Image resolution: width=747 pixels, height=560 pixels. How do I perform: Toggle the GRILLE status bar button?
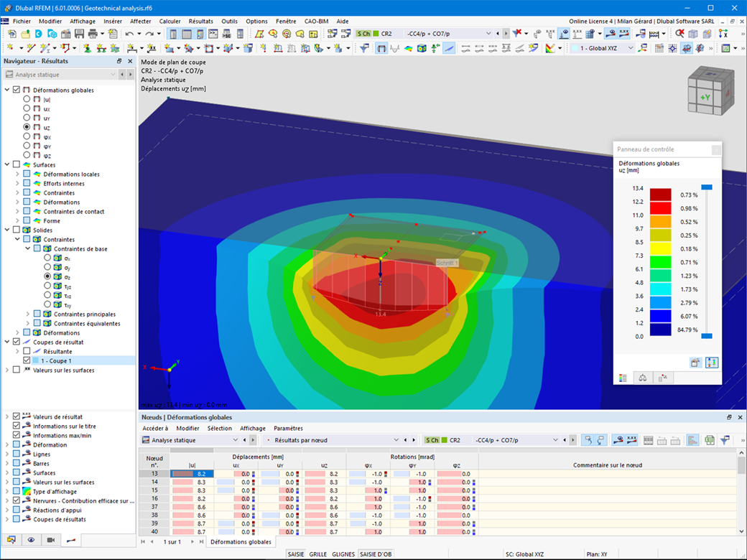[x=317, y=554]
